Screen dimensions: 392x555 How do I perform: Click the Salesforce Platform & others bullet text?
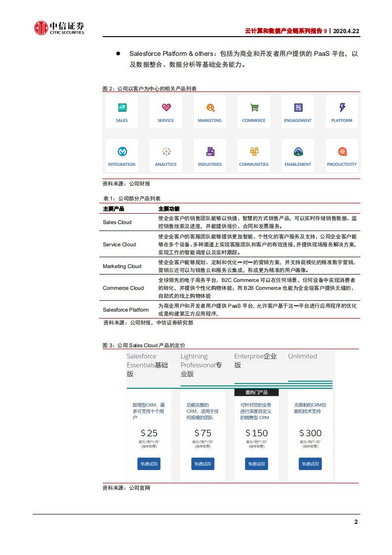tap(244, 59)
